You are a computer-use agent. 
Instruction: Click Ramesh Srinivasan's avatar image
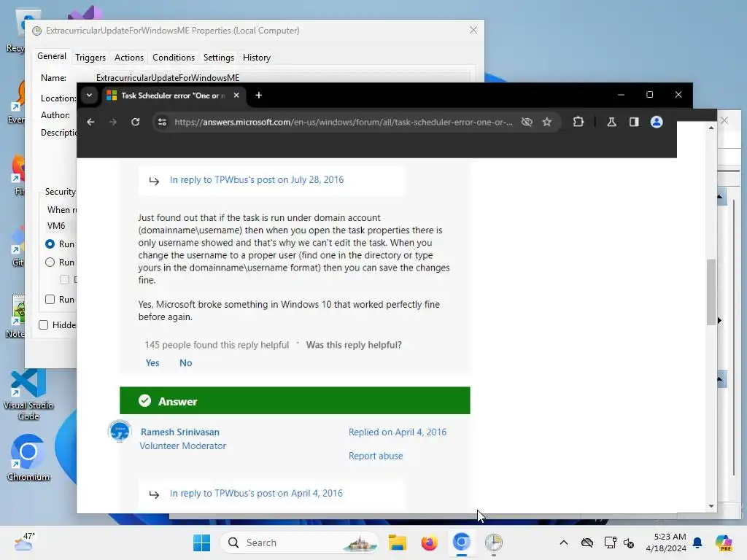[120, 432]
